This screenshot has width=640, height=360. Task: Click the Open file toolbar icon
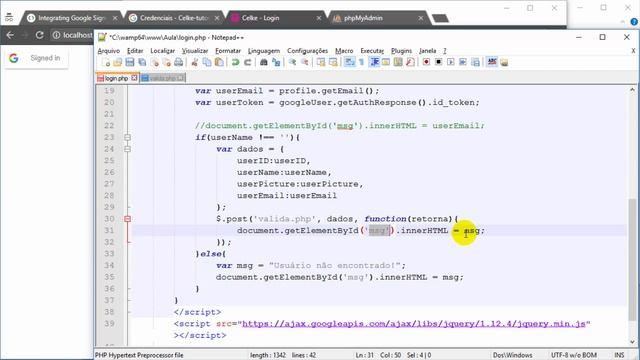pos(118,62)
